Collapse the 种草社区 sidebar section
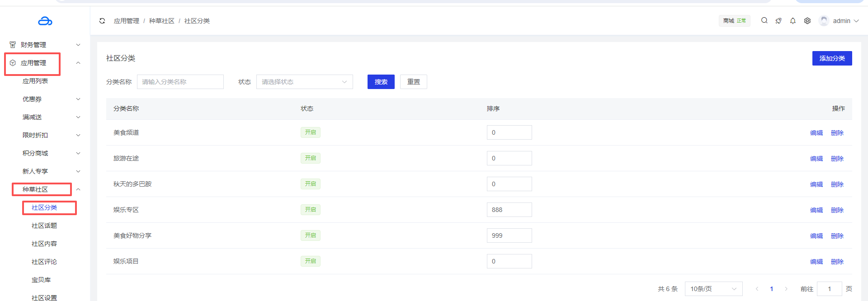 [78, 189]
